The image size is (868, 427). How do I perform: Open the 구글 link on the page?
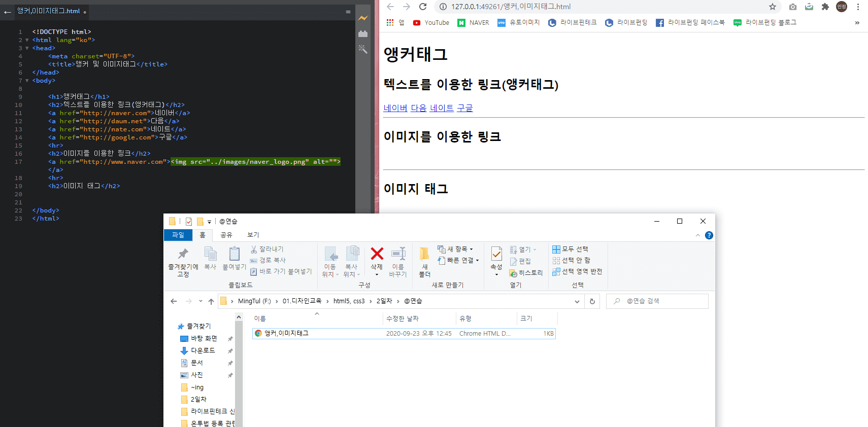[x=465, y=108]
